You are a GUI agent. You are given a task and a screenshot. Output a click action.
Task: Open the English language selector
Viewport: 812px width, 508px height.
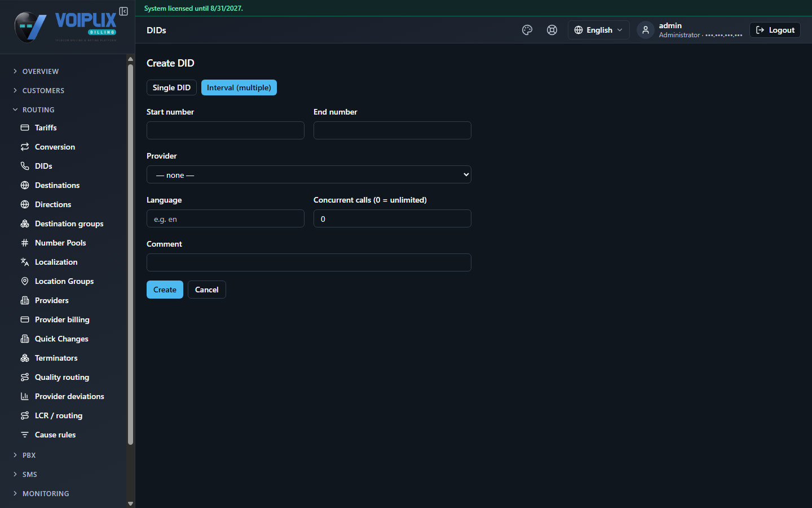click(598, 30)
